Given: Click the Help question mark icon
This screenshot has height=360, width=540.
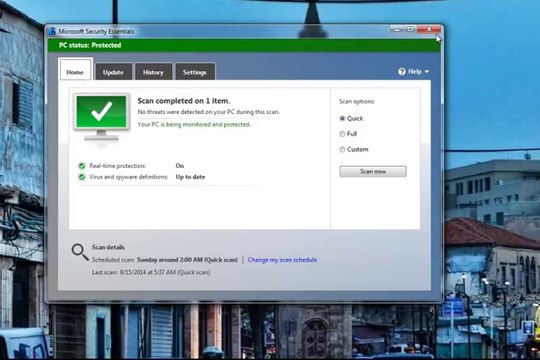Looking at the screenshot, I should (x=402, y=72).
